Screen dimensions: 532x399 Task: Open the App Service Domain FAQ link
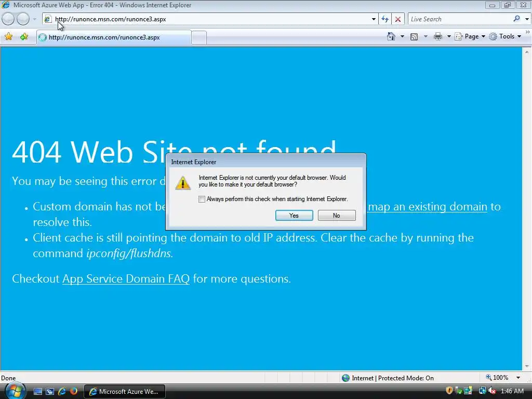click(126, 278)
